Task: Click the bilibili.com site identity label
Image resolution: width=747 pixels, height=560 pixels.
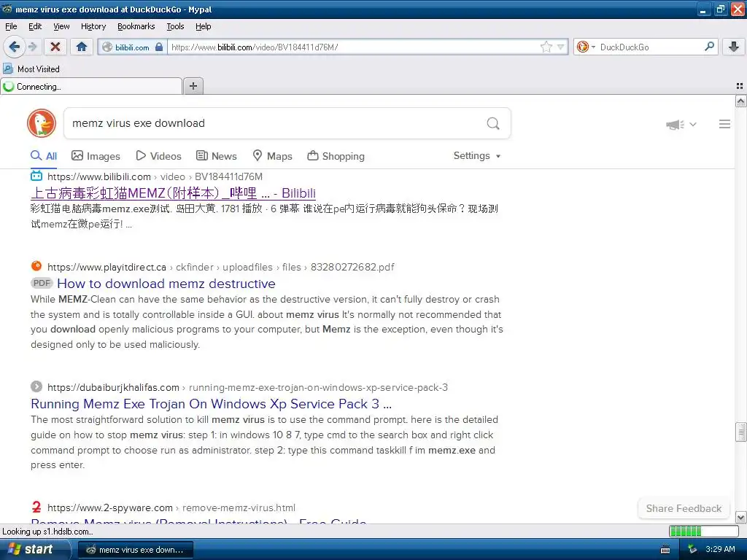Action: [132, 47]
